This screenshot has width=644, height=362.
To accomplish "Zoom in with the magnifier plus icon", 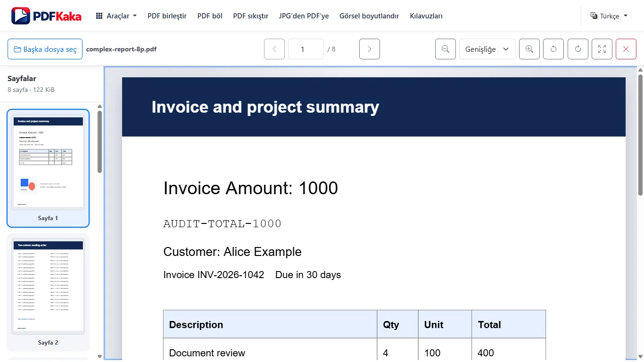I will click(529, 49).
